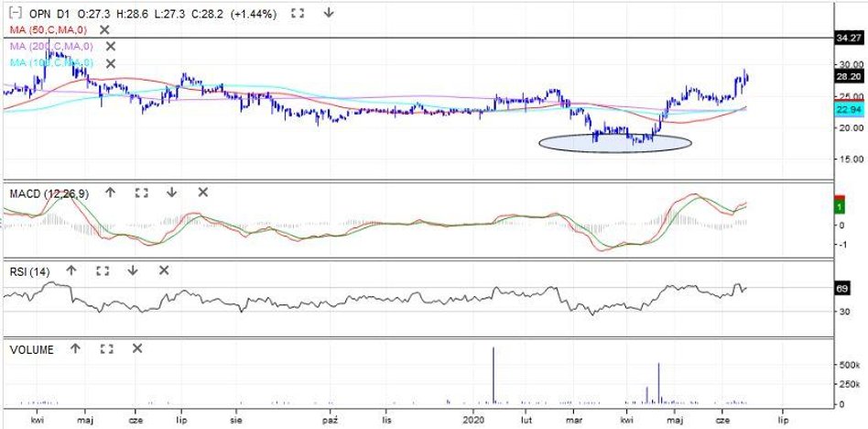Image resolution: width=868 pixels, height=429 pixels.
Task: Maximize the VOLUME panel
Action: (106, 349)
